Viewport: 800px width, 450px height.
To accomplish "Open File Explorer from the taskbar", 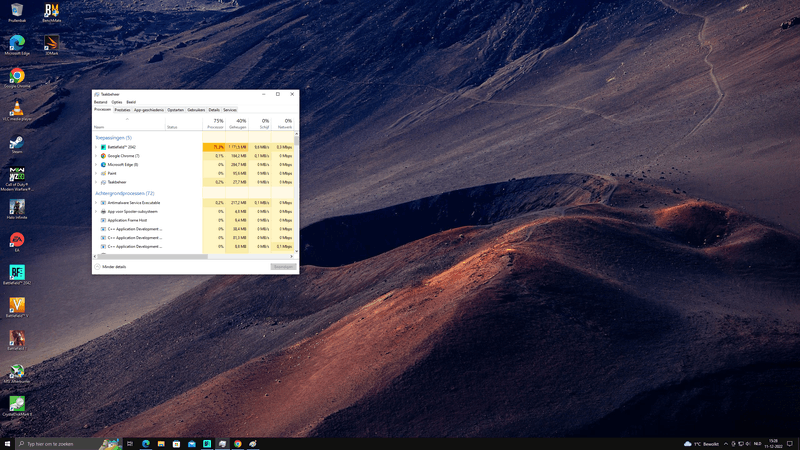I will (161, 444).
